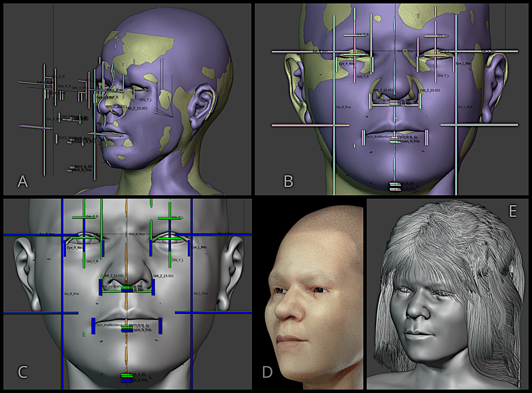
Task: Click the large letter E panel label
Action: click(513, 211)
